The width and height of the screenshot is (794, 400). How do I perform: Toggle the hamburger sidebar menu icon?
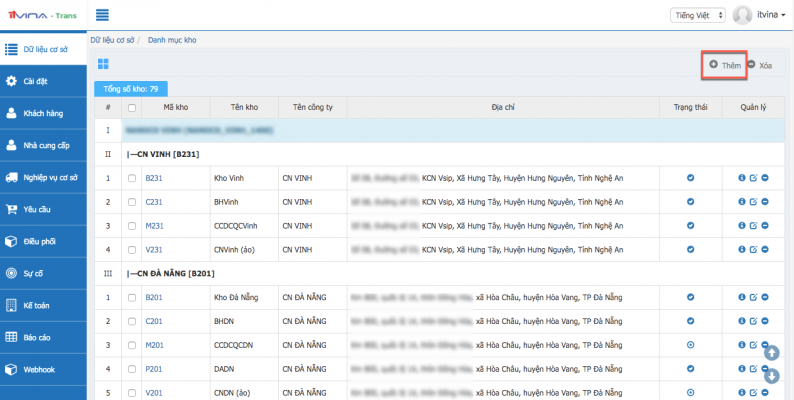102,15
